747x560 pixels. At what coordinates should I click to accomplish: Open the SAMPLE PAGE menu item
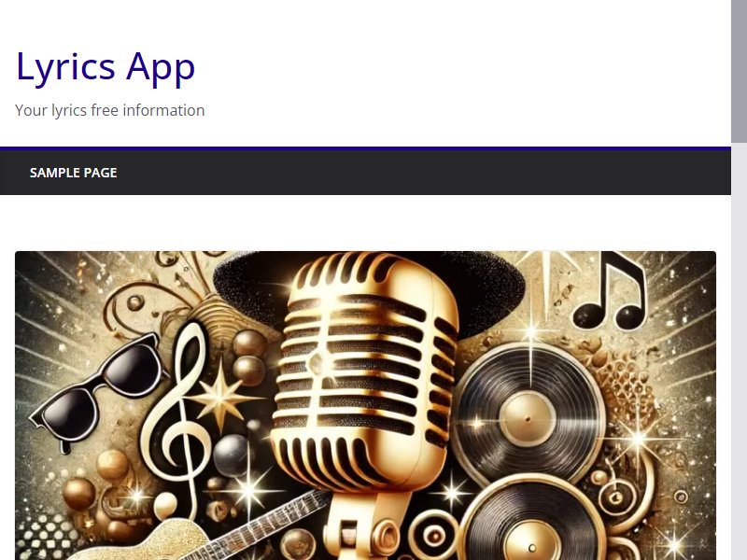tap(74, 173)
